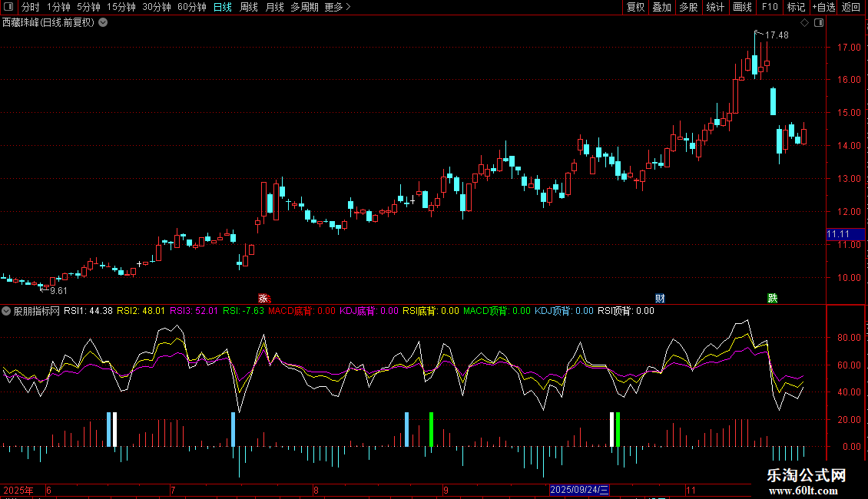Click the RSI底背: 0.00 label
868x499 pixels.
(x=431, y=311)
